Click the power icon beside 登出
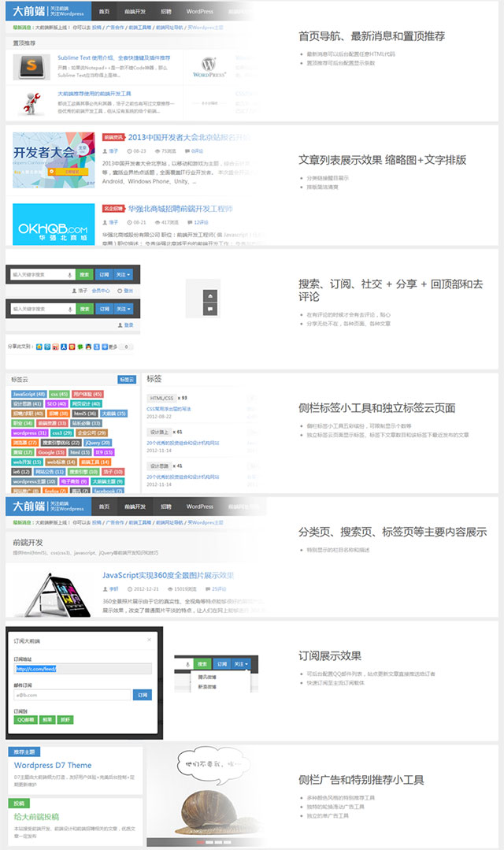 [119, 291]
